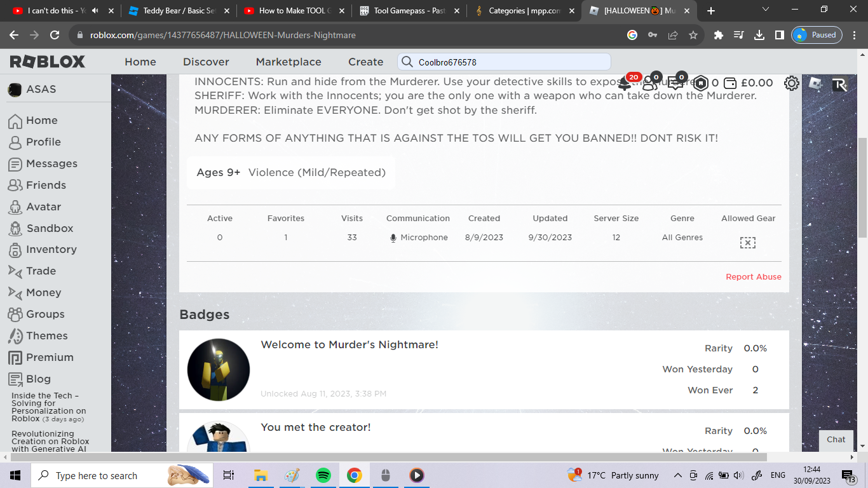Click the share page icon
Viewport: 868px width, 488px height.
pos(673,35)
